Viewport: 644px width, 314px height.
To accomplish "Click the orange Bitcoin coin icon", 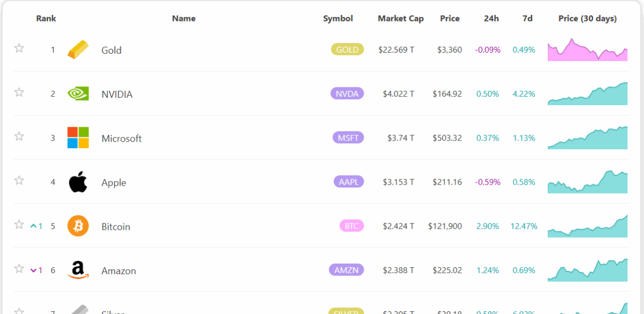I will coord(78,226).
